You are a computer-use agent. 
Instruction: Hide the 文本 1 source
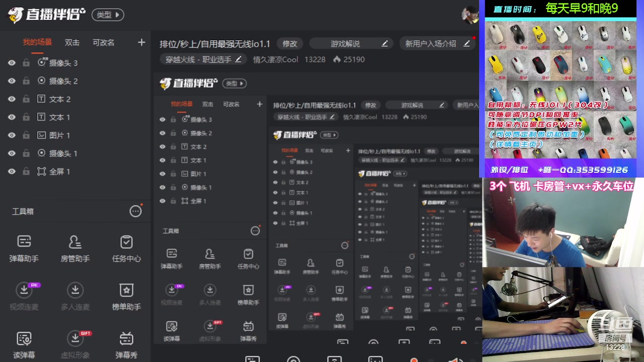pos(12,117)
